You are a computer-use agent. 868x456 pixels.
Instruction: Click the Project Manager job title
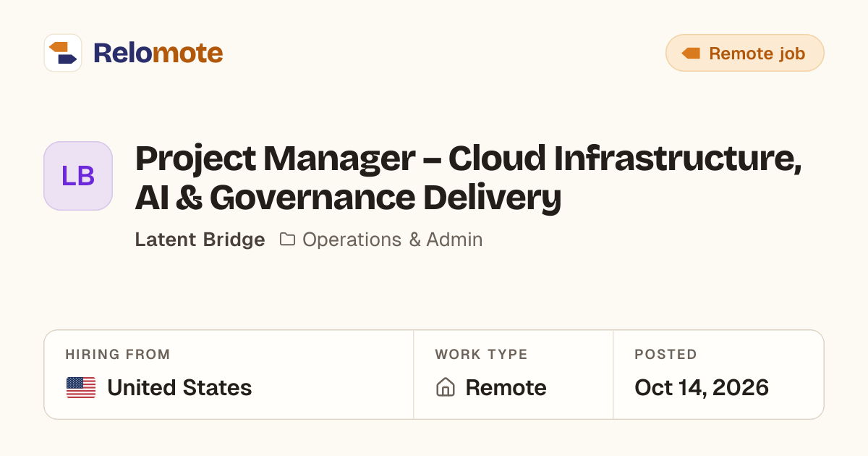pos(468,178)
